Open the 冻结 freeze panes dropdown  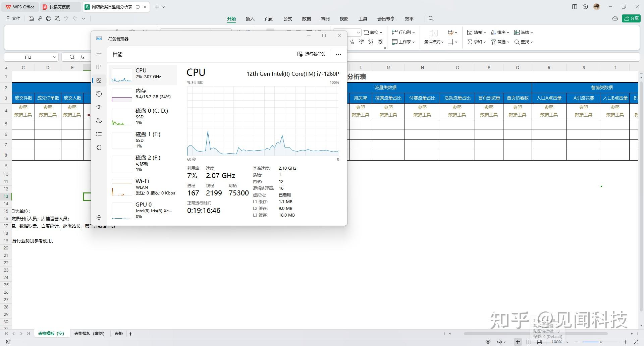click(523, 33)
